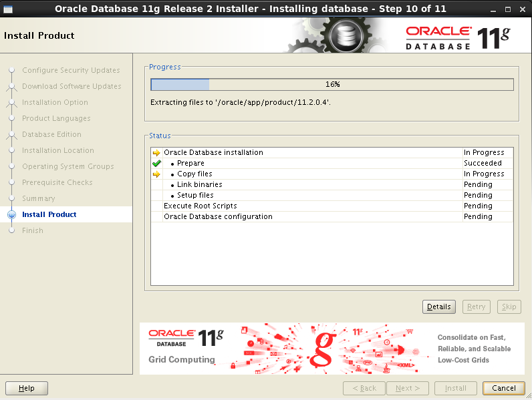
Task: Select the Copy files status row
Action: (x=332, y=174)
